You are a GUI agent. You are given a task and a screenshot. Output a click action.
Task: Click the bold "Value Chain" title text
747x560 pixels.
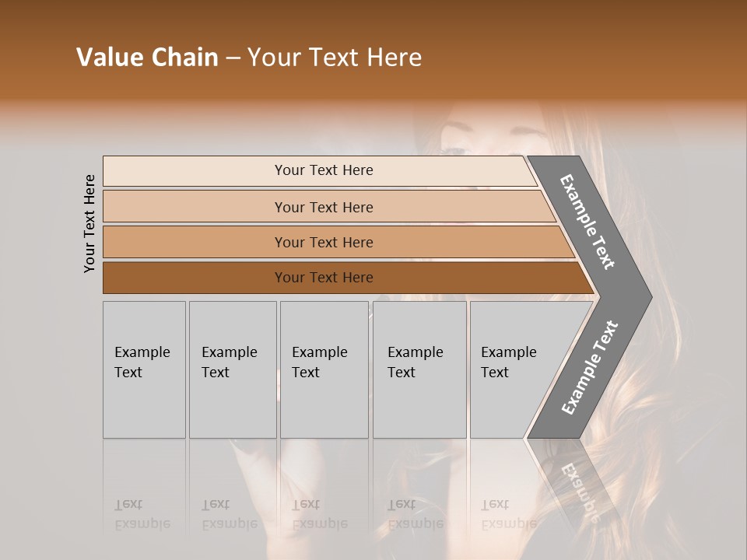[147, 58]
